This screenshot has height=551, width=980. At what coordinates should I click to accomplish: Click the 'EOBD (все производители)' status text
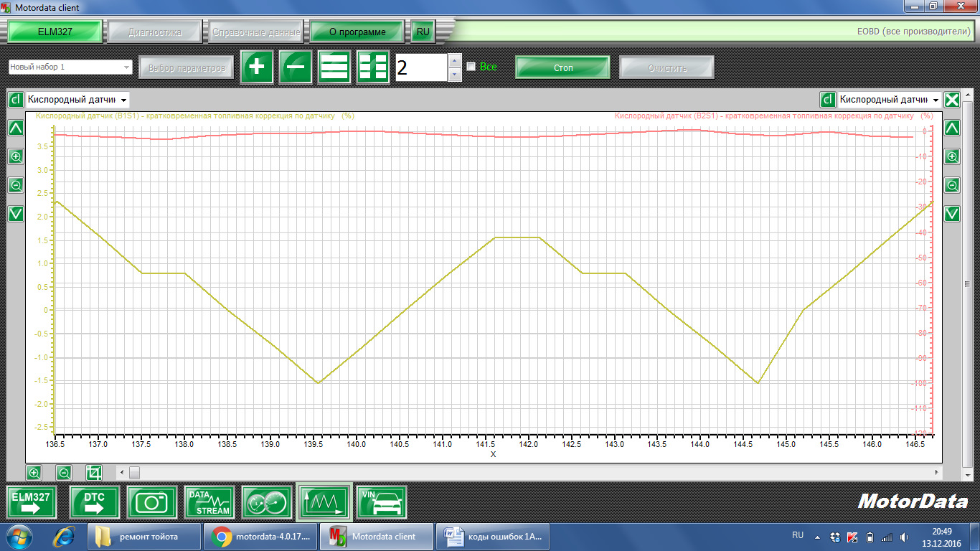(x=914, y=32)
